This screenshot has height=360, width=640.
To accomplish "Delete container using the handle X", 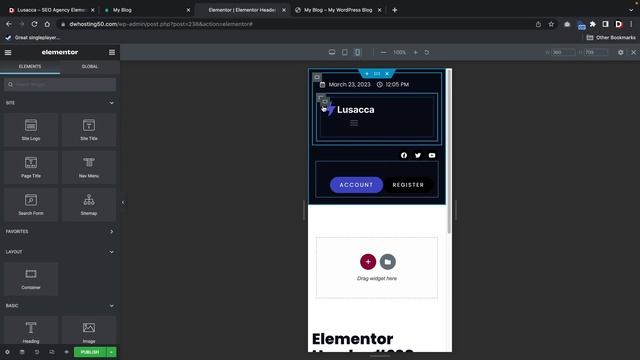I will [387, 73].
